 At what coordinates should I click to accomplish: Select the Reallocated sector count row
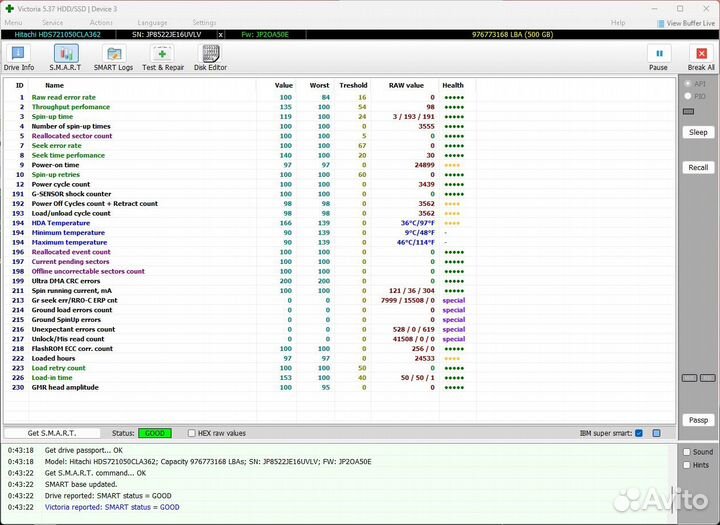click(72, 136)
